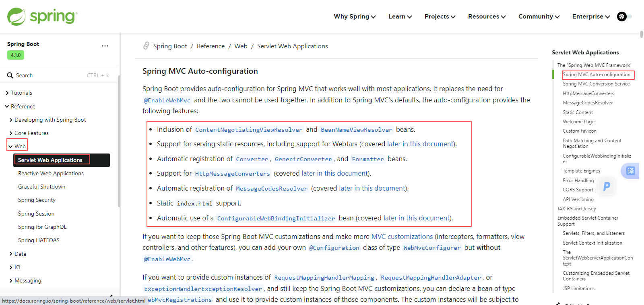This screenshot has width=644, height=305.
Task: Click the page vertical scrollbar
Action: pos(641,34)
